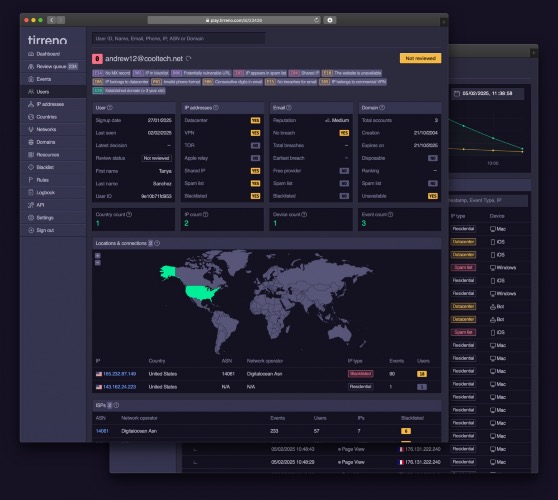Click help icon beside ISPs header
Viewport: 558px width, 500px height.
coord(116,405)
